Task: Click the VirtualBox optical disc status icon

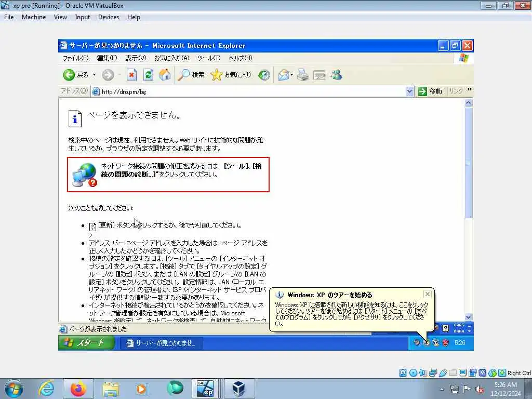Action: (413, 373)
